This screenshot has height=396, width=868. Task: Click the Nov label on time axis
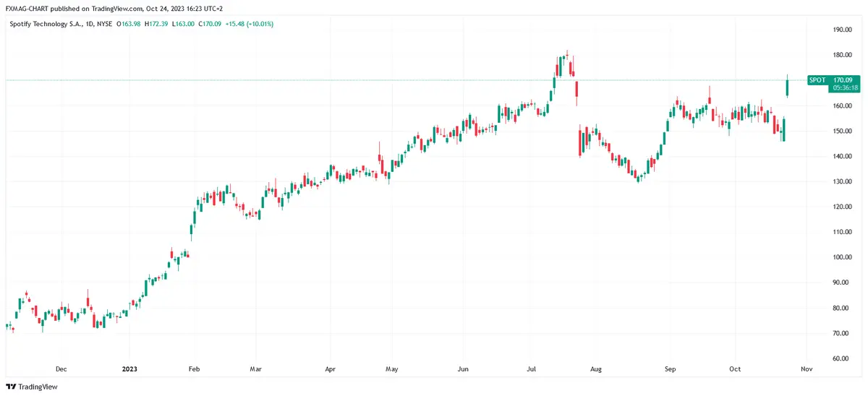(807, 369)
